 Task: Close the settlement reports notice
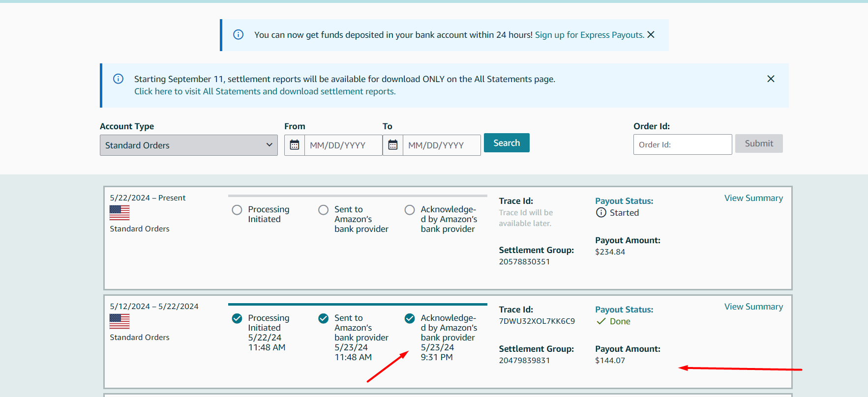click(771, 79)
